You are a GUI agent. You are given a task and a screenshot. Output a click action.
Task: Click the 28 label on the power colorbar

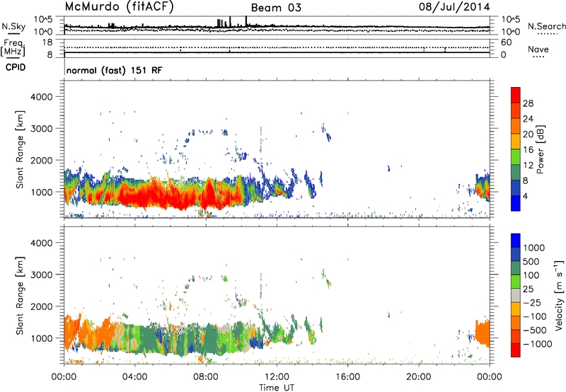click(x=528, y=103)
